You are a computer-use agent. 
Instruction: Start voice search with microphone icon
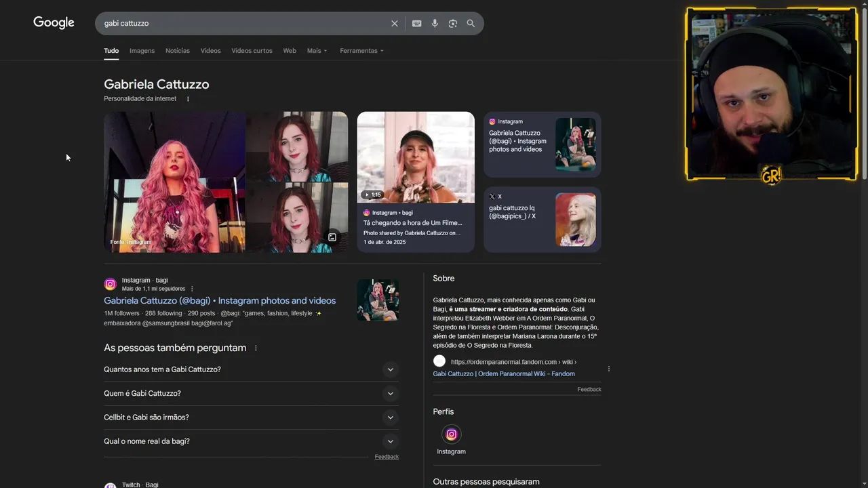coord(435,23)
